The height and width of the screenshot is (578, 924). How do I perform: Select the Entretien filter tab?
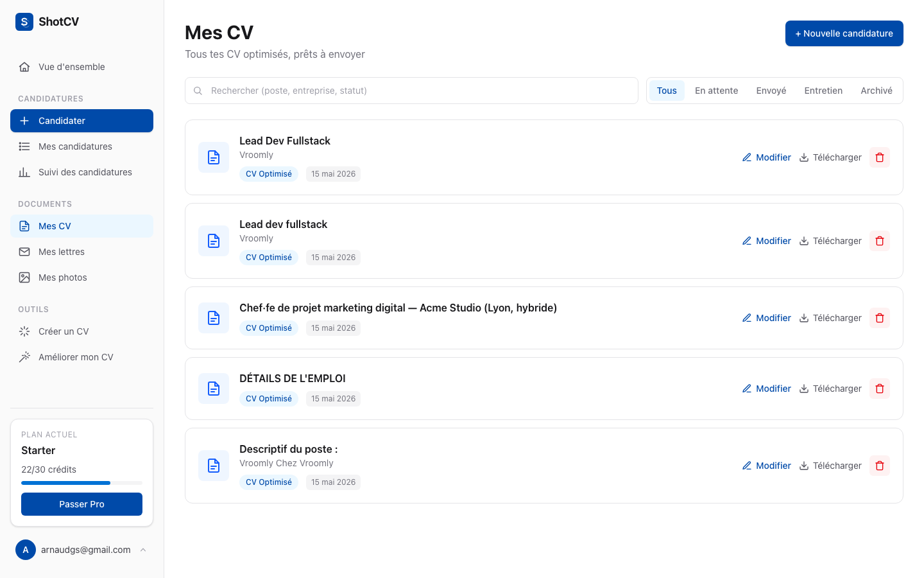click(823, 91)
